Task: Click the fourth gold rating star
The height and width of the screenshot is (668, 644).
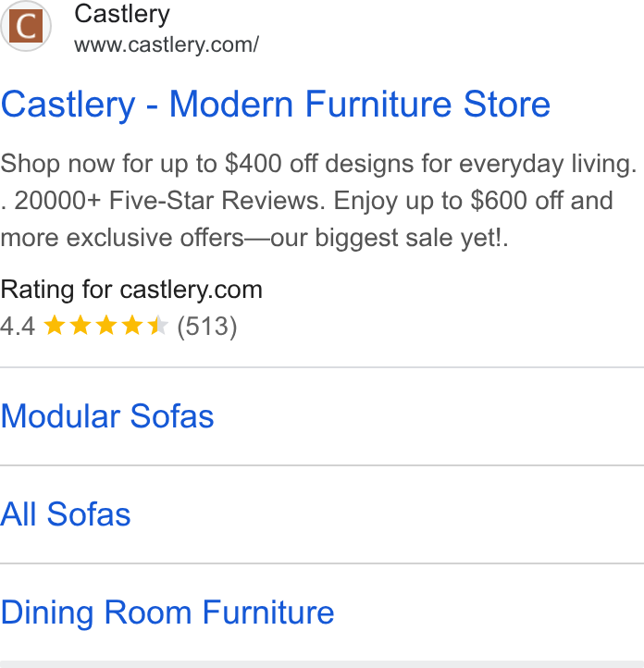Action: tap(132, 326)
